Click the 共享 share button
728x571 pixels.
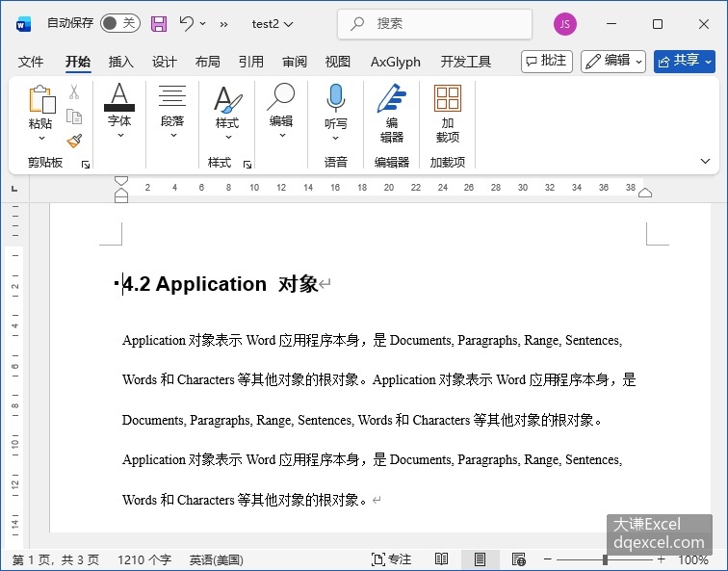coord(685,62)
